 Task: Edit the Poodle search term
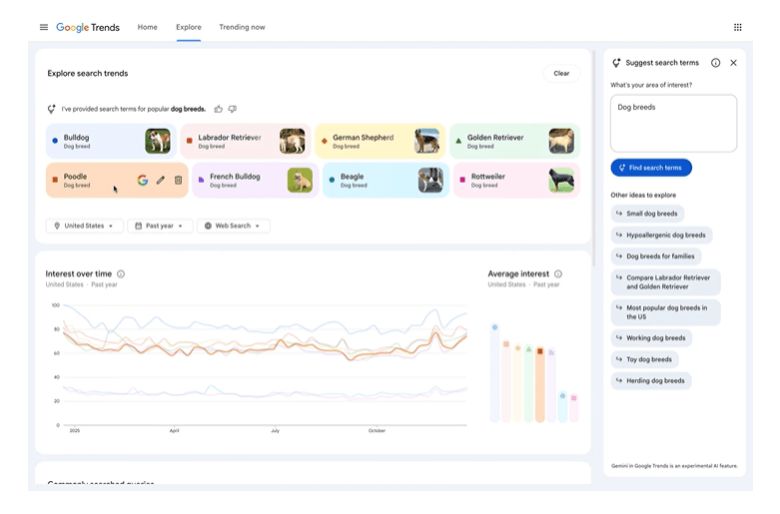click(160, 180)
